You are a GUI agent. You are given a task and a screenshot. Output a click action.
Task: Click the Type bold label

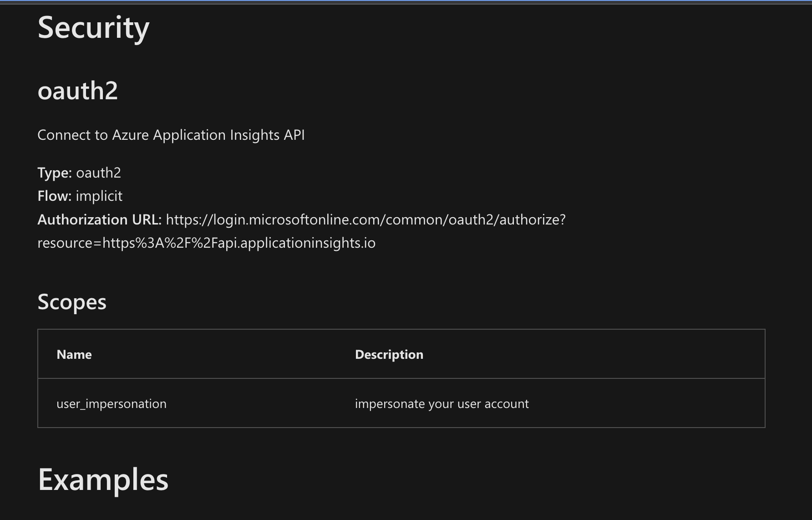point(53,173)
